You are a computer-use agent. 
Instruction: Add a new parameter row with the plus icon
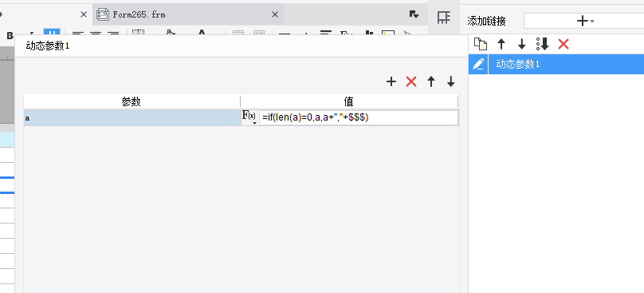pos(391,81)
